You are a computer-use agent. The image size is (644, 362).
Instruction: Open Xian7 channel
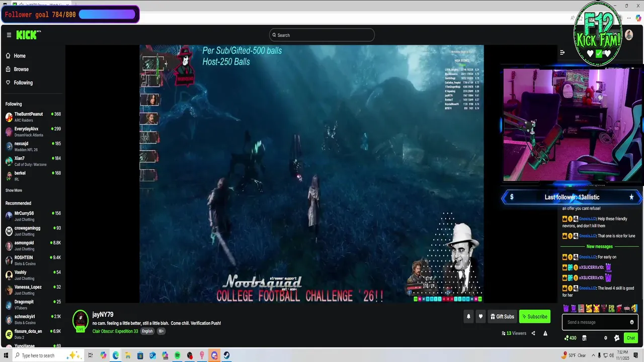pos(33,161)
